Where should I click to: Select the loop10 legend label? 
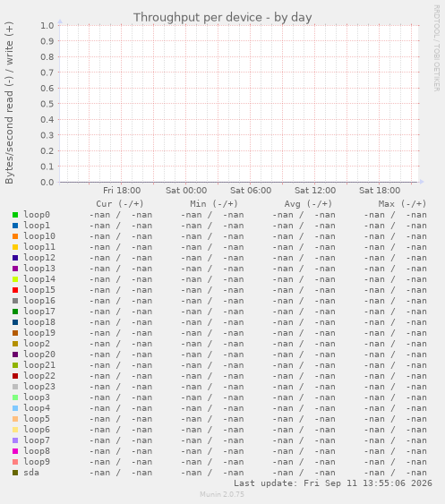pyautogui.click(x=39, y=236)
